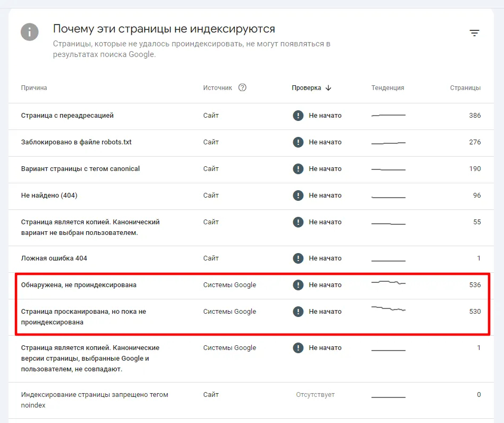Open 'Обнаружена, не проиндексирована' row
The height and width of the screenshot is (423, 504).
tap(251, 286)
